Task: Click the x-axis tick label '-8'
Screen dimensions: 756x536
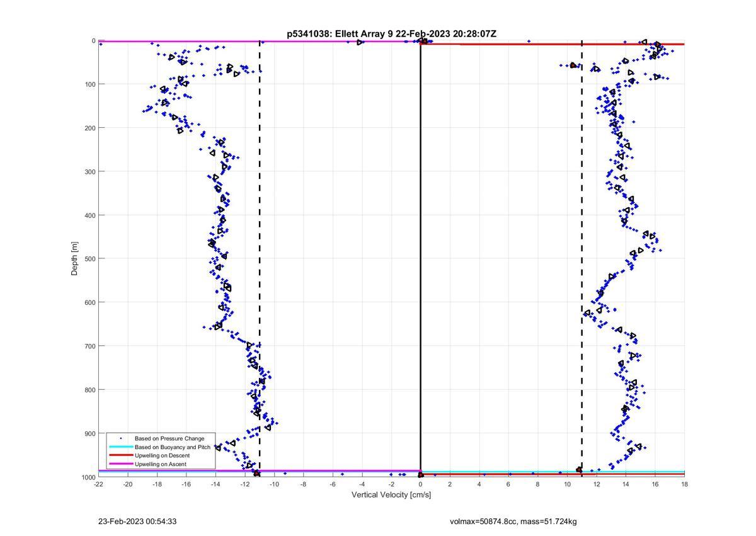Action: click(x=304, y=484)
